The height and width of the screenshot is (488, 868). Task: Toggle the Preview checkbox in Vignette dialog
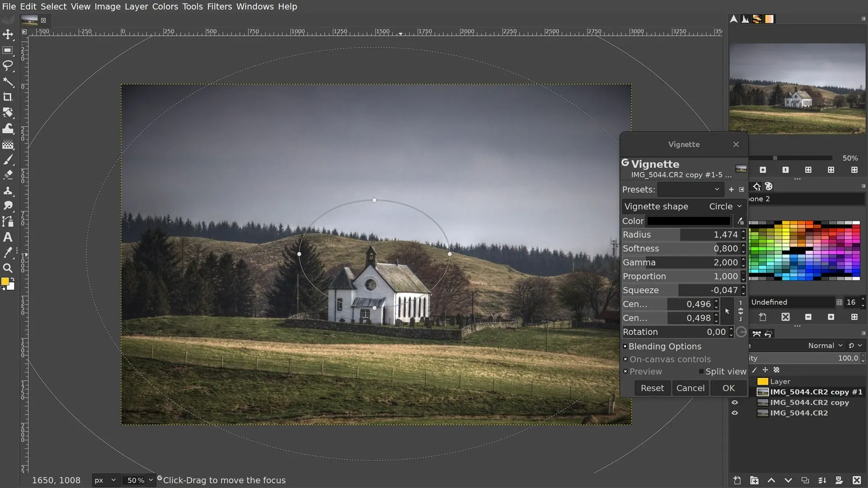pos(625,372)
